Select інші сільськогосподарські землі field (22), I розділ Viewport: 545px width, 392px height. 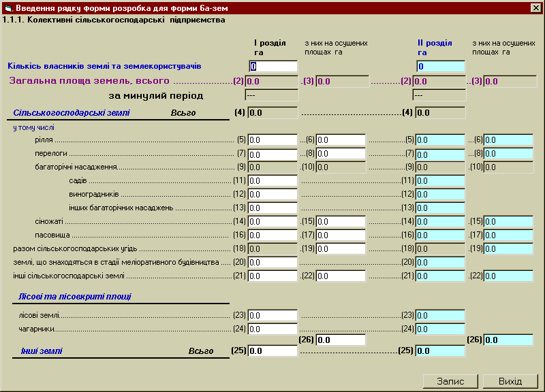point(341,276)
